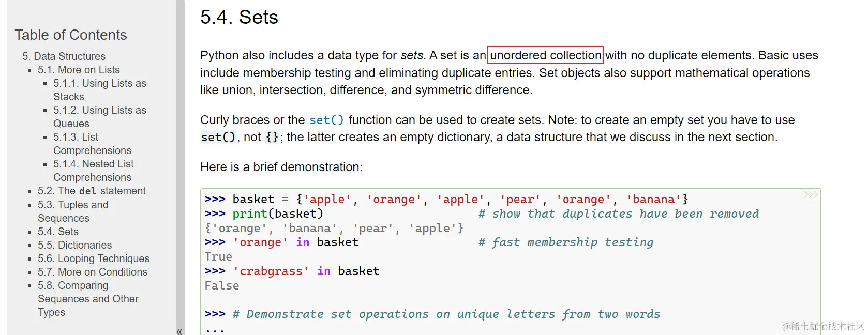Click the Table of Contents heading
The width and height of the screenshot is (868, 335).
[71, 35]
